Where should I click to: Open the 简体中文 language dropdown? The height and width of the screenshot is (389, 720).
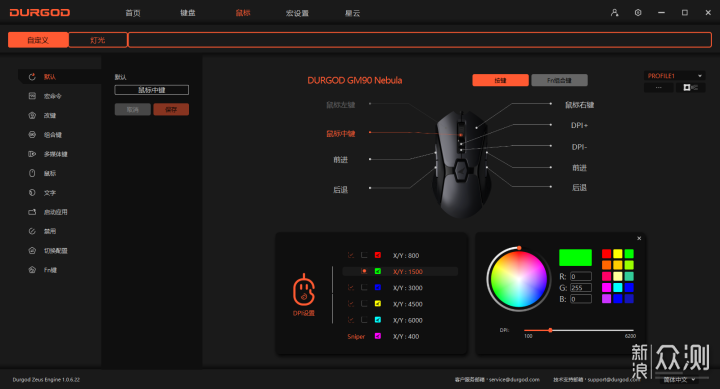coord(679,380)
